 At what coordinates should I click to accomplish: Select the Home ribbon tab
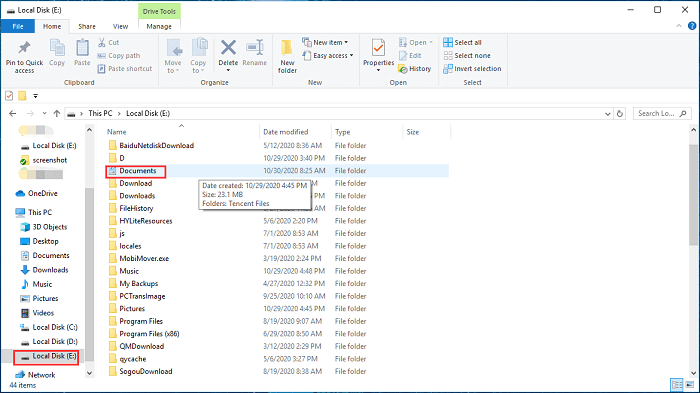52,26
